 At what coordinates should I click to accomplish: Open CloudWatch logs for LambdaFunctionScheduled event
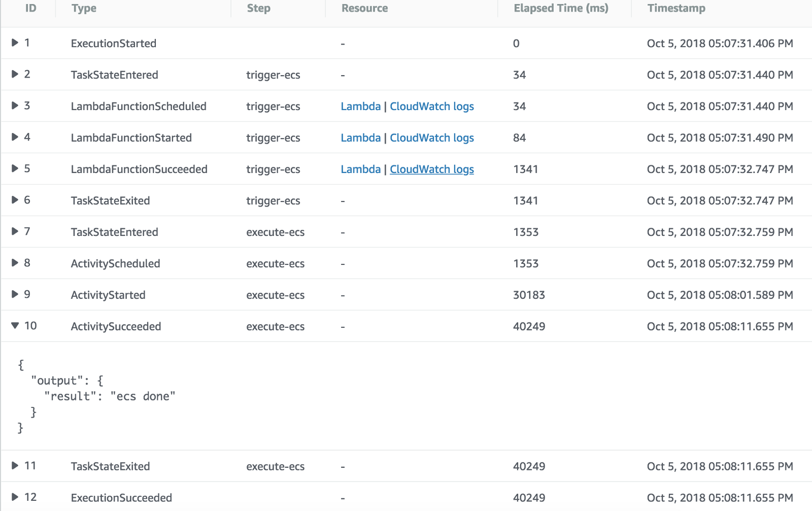(431, 107)
